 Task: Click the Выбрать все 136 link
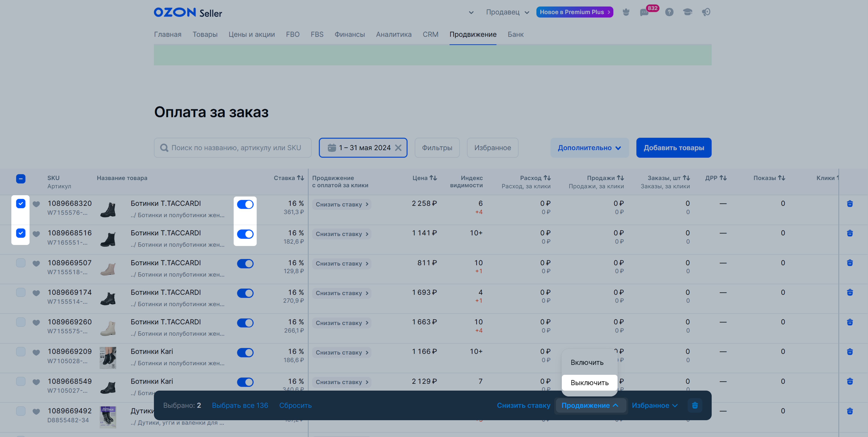point(240,405)
